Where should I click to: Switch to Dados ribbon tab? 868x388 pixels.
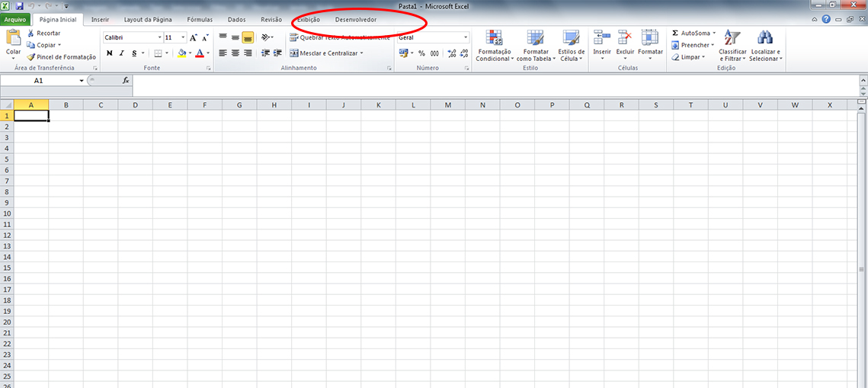[x=237, y=19]
